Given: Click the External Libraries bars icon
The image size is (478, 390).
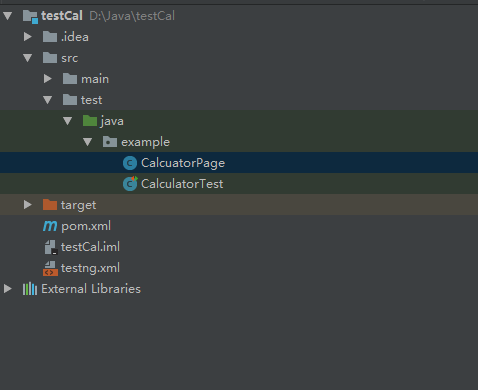Looking at the screenshot, I should point(30,289).
